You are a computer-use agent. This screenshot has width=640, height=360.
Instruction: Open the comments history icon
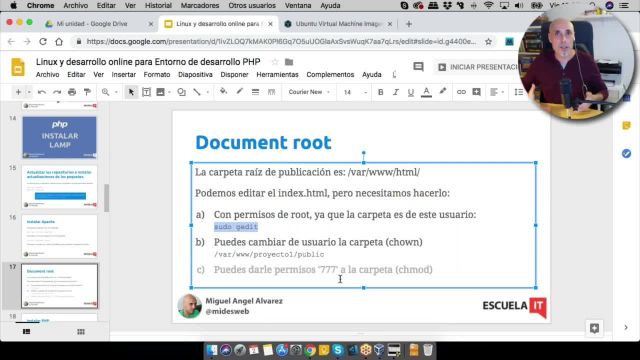pos(418,67)
